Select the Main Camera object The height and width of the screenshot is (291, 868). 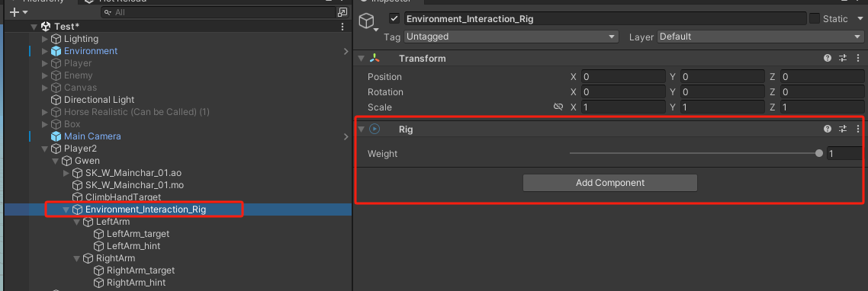(x=92, y=136)
